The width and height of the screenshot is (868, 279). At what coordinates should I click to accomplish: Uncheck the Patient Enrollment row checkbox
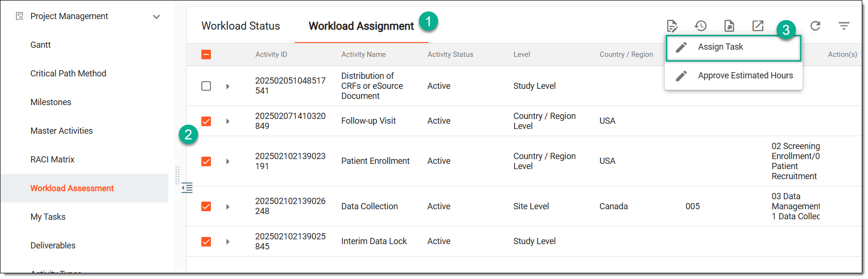(x=206, y=161)
